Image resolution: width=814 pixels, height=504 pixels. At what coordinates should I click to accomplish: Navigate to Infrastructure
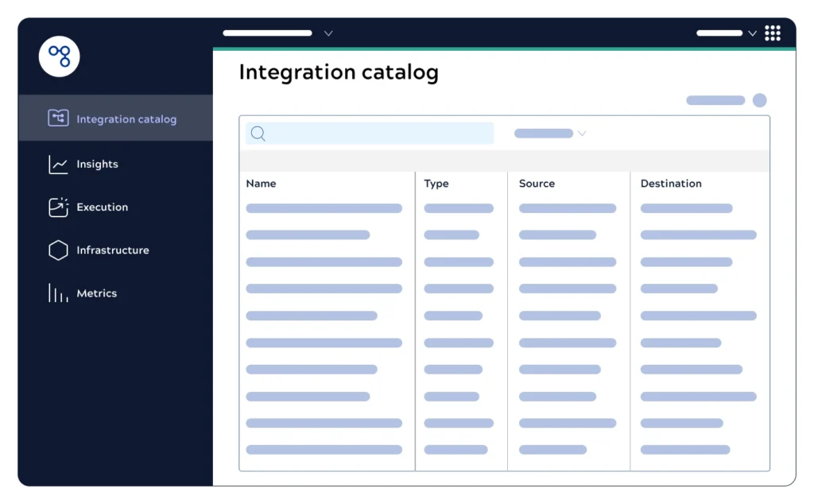click(113, 250)
